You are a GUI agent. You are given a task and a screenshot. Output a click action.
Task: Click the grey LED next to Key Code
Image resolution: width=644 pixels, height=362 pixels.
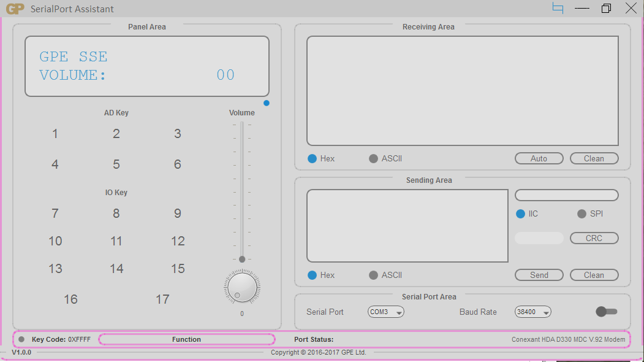21,339
